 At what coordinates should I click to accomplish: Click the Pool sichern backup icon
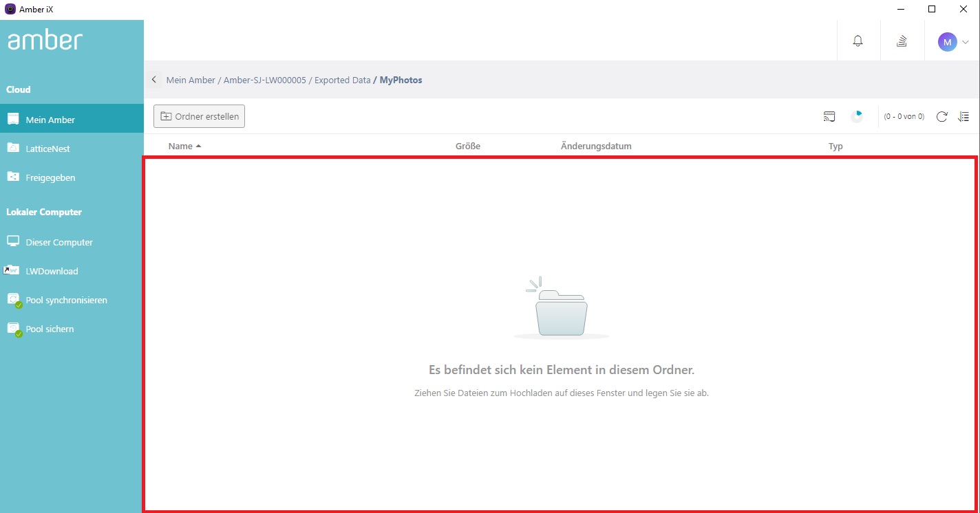[x=14, y=329]
